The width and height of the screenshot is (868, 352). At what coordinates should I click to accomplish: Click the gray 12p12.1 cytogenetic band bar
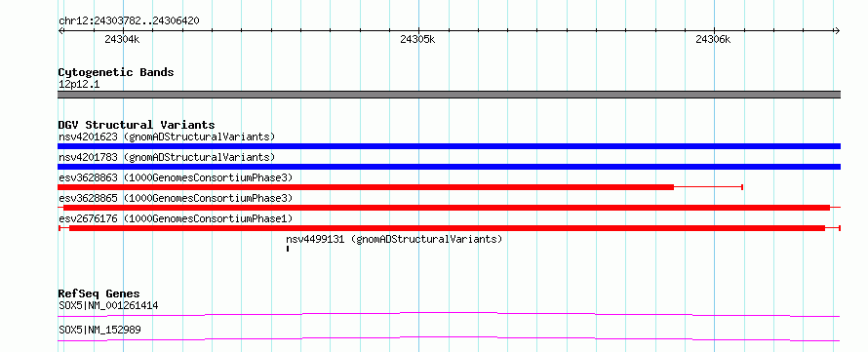449,95
